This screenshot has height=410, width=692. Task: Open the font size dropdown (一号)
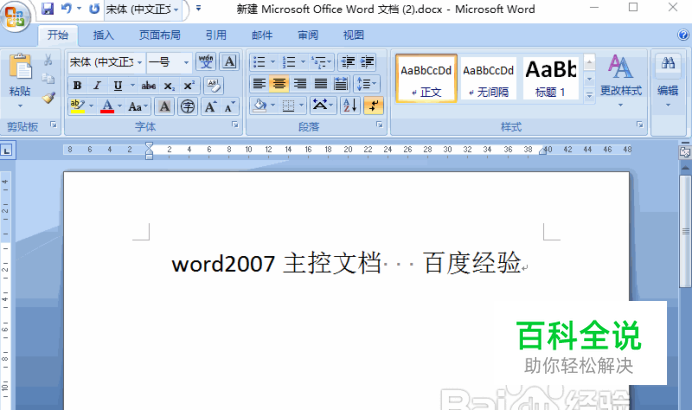[186, 62]
